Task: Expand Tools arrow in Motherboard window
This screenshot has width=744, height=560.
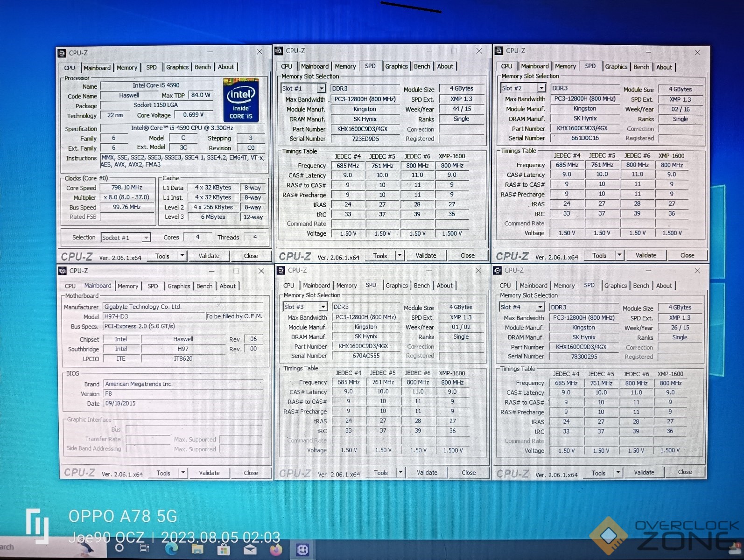Action: click(183, 473)
